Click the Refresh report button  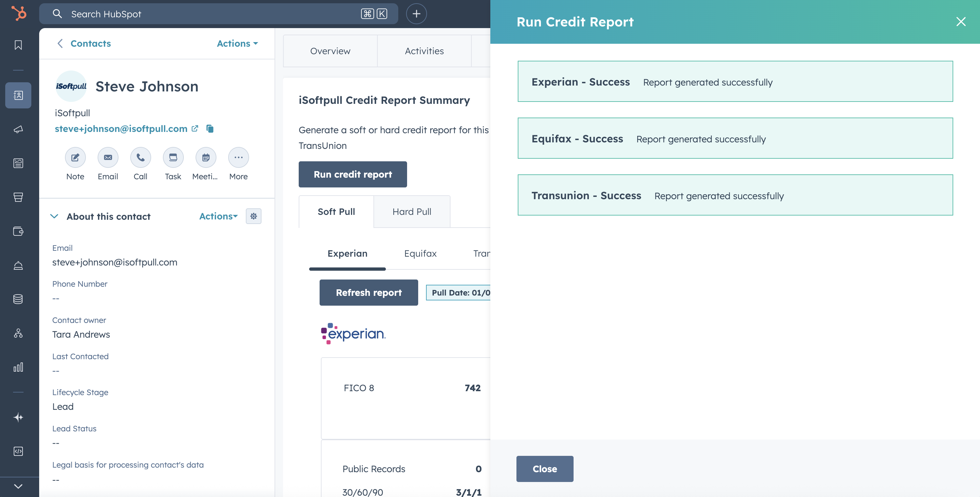tap(368, 292)
